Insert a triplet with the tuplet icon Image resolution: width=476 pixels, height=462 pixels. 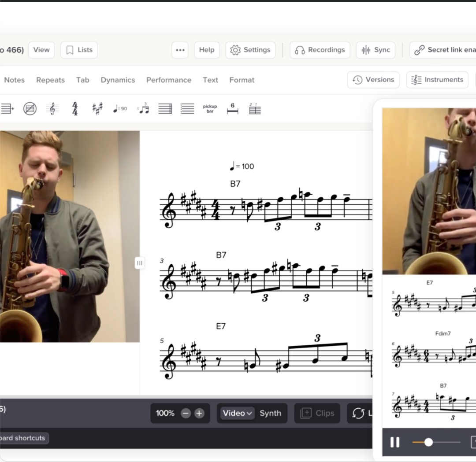pyautogui.click(x=142, y=108)
